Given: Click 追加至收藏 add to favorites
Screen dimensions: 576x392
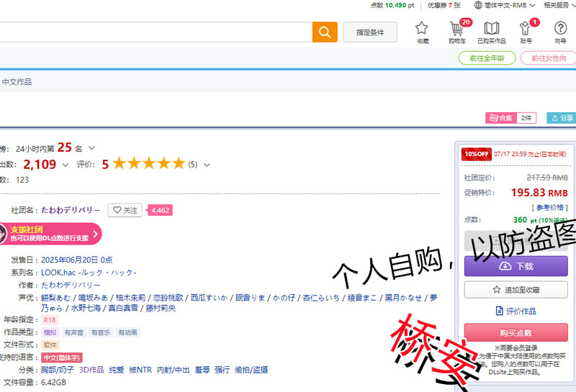Looking at the screenshot, I should [x=516, y=290].
